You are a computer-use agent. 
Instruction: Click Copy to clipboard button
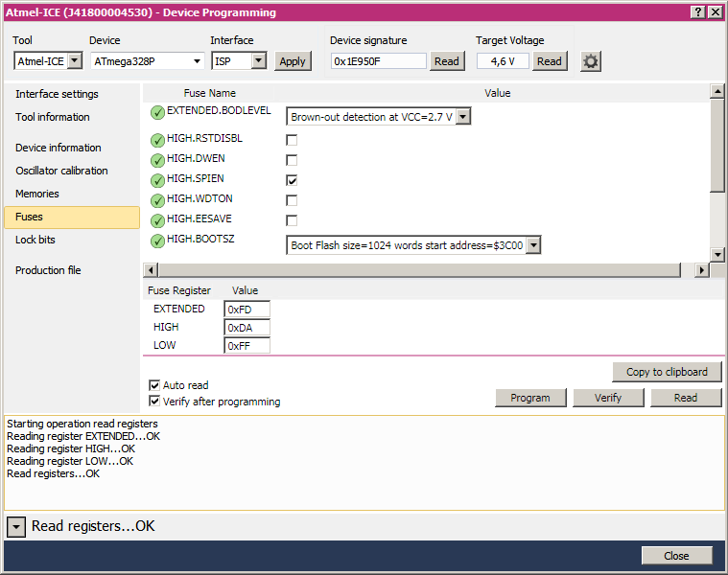click(x=667, y=372)
